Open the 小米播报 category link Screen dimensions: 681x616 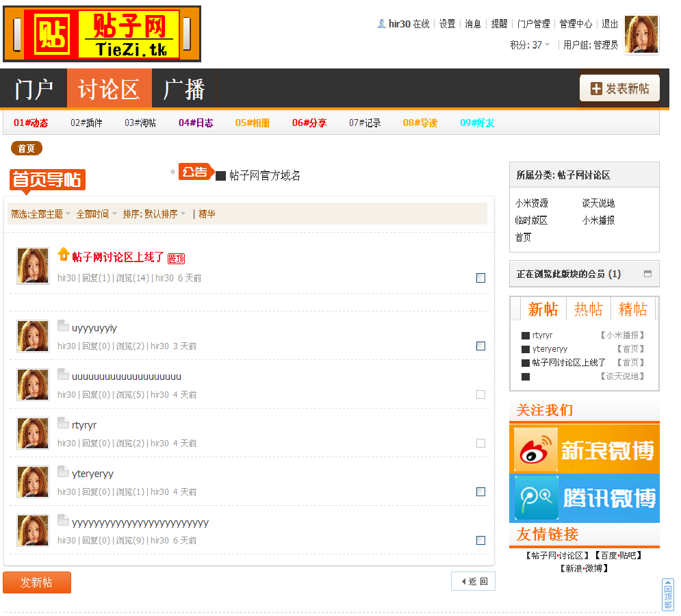pos(598,220)
